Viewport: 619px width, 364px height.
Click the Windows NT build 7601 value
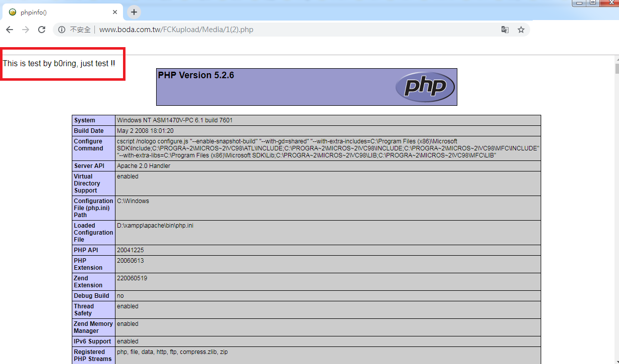point(175,120)
